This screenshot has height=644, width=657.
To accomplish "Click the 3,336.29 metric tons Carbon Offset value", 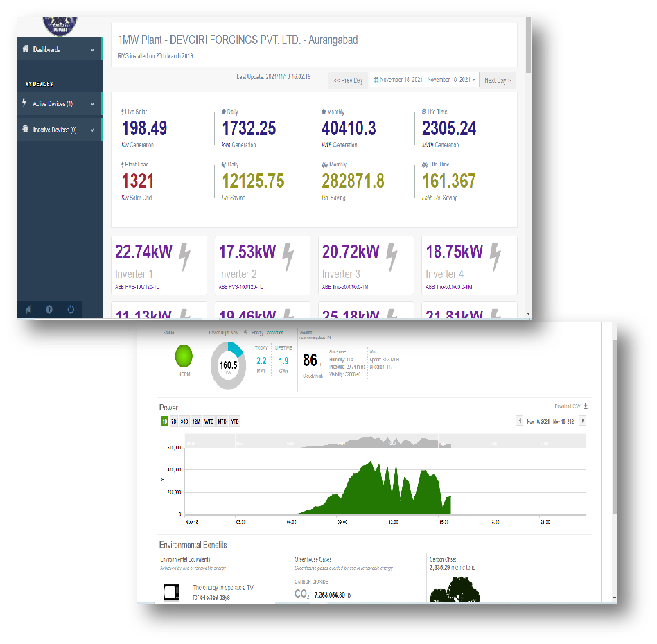I will click(453, 568).
